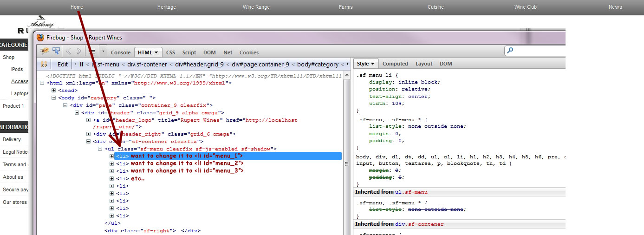Click the magnifier icon in search box
Screen dimensions: 644x235
point(510,51)
